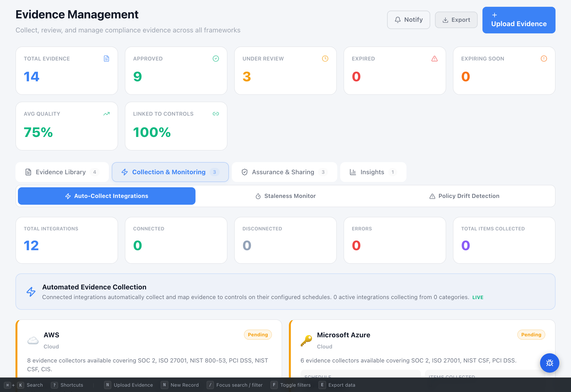The width and height of the screenshot is (571, 392).
Task: Click the warning triangle icon on Expired card
Action: (434, 59)
